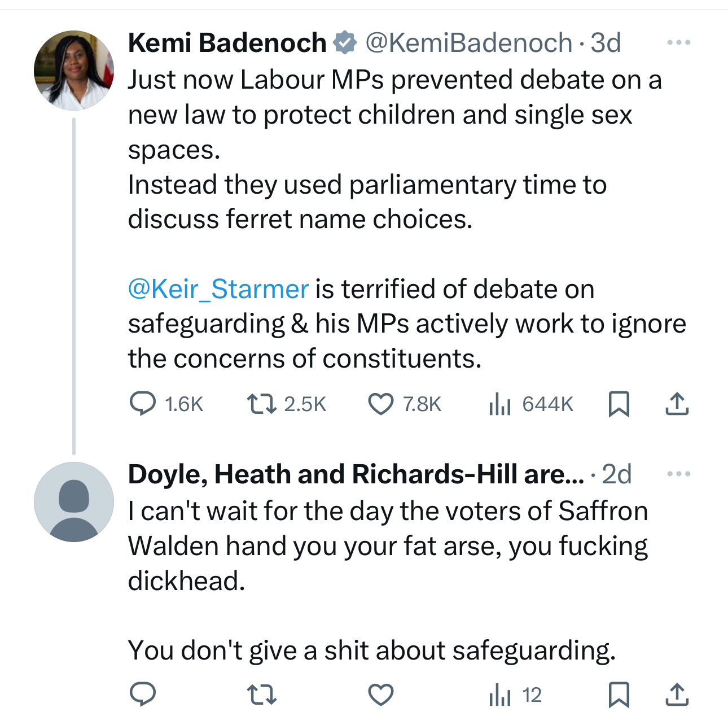Open the @KemiBadenoch handle profile

[468, 43]
